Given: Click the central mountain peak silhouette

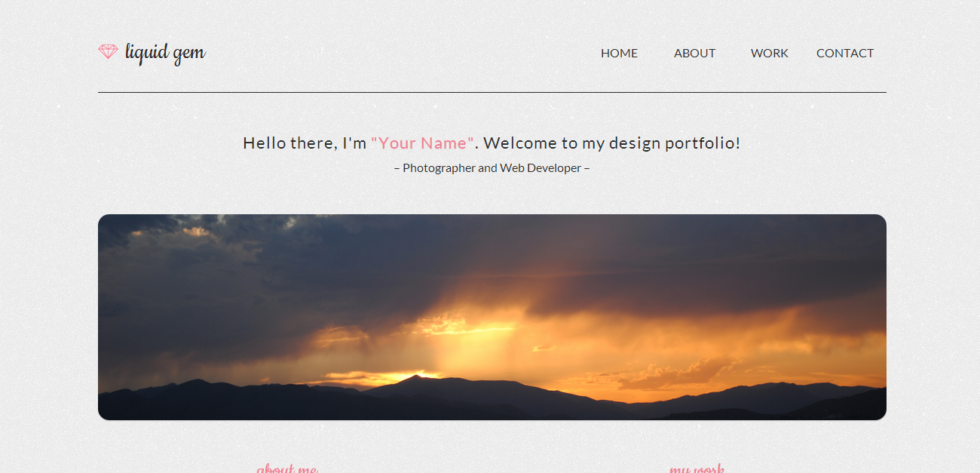Looking at the screenshot, I should pos(415,379).
